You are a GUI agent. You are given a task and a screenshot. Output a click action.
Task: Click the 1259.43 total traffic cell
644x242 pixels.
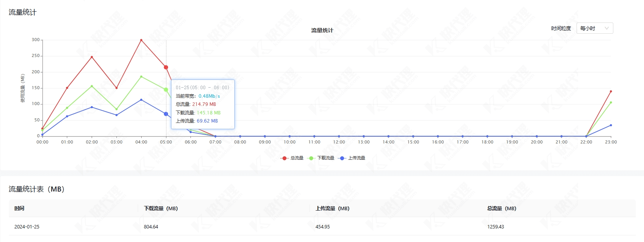495,227
